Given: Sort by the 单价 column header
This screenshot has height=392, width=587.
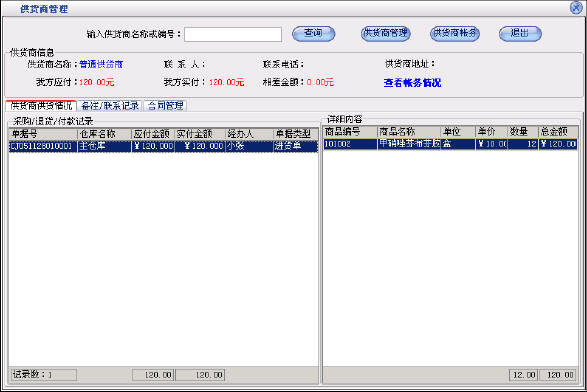Looking at the screenshot, I should tap(491, 132).
